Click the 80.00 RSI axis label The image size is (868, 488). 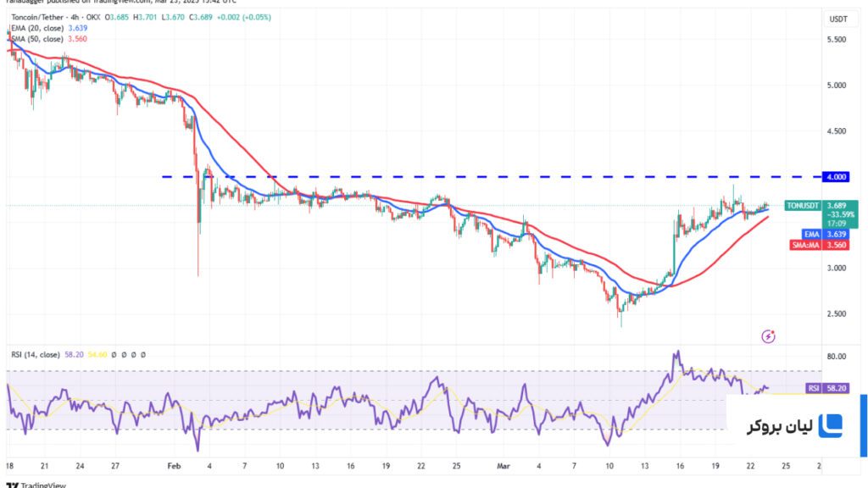[x=837, y=357]
